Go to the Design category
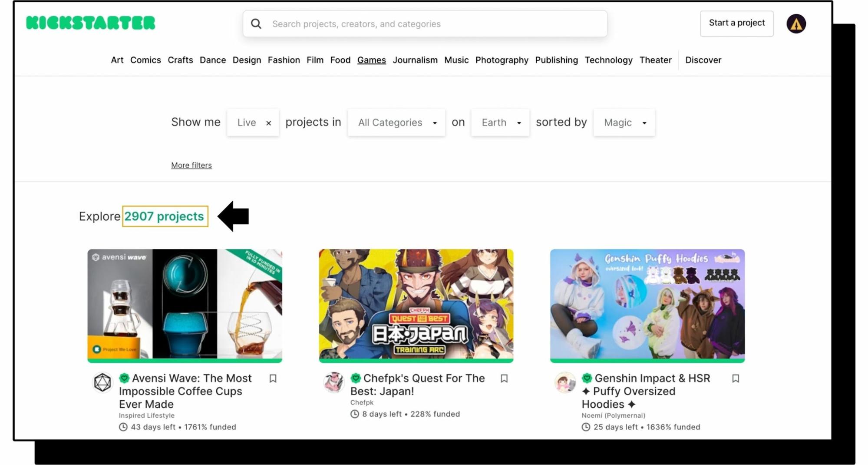Screen dimensions: 868x465 tap(247, 60)
